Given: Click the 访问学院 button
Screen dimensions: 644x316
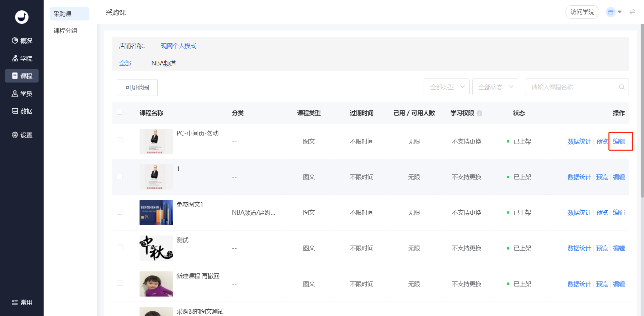Looking at the screenshot, I should [x=582, y=12].
